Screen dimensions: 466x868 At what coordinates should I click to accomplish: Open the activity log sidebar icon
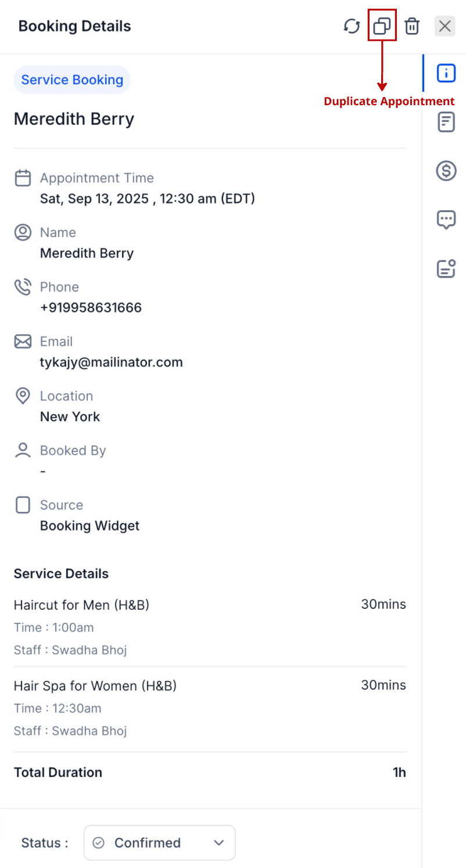coord(446,268)
